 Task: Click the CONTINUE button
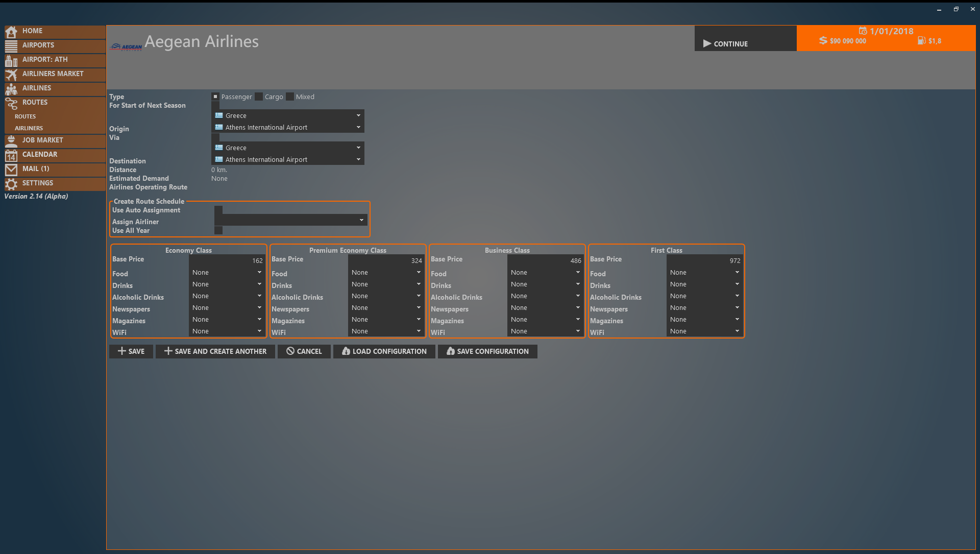click(745, 38)
